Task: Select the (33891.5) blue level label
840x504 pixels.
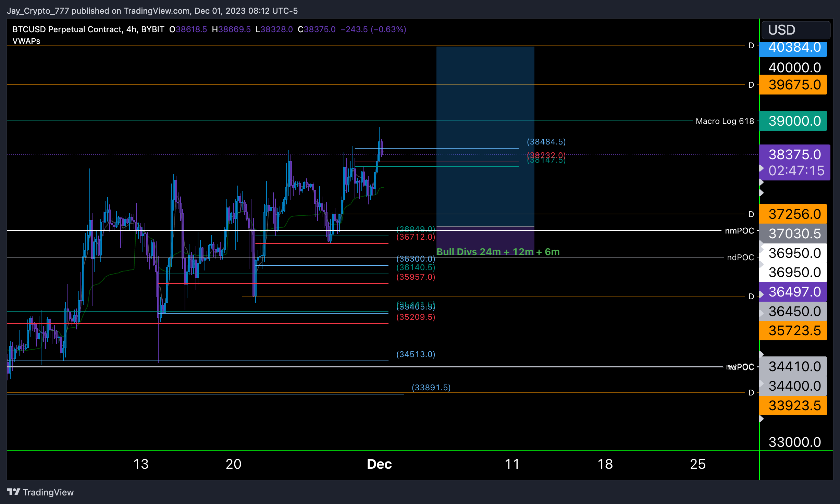Action: 431,388
